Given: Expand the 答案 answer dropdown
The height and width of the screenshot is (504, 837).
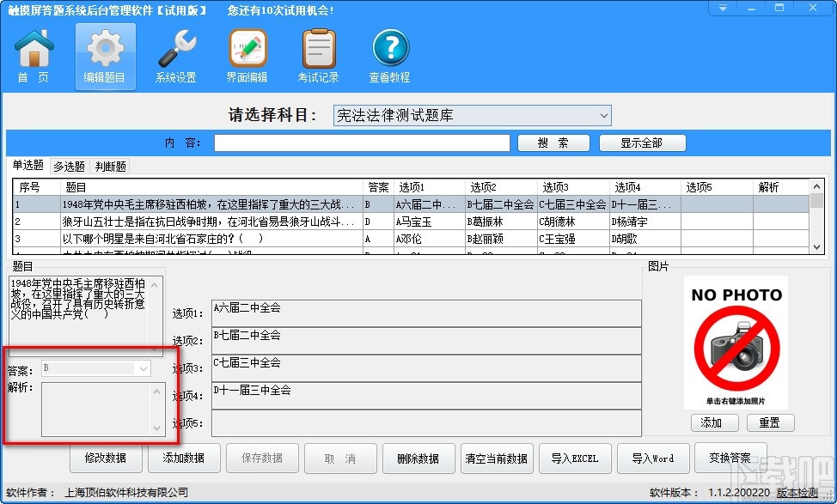Looking at the screenshot, I should click(144, 367).
